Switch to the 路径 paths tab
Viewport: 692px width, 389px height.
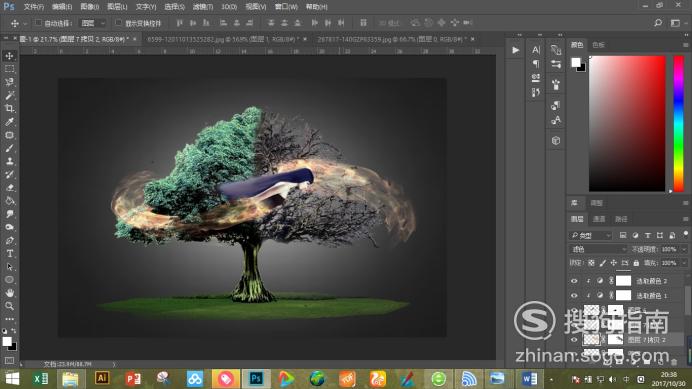[621, 219]
